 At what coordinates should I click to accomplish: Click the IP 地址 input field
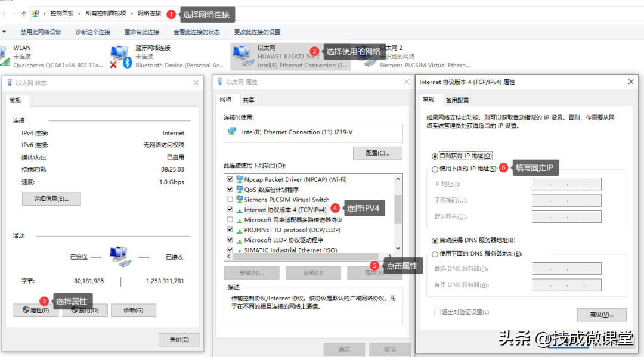566,184
